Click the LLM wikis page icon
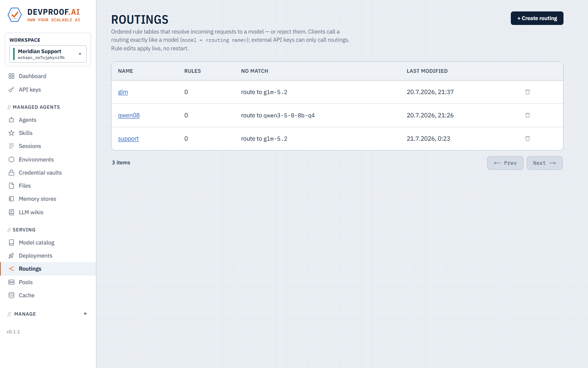 point(11,212)
